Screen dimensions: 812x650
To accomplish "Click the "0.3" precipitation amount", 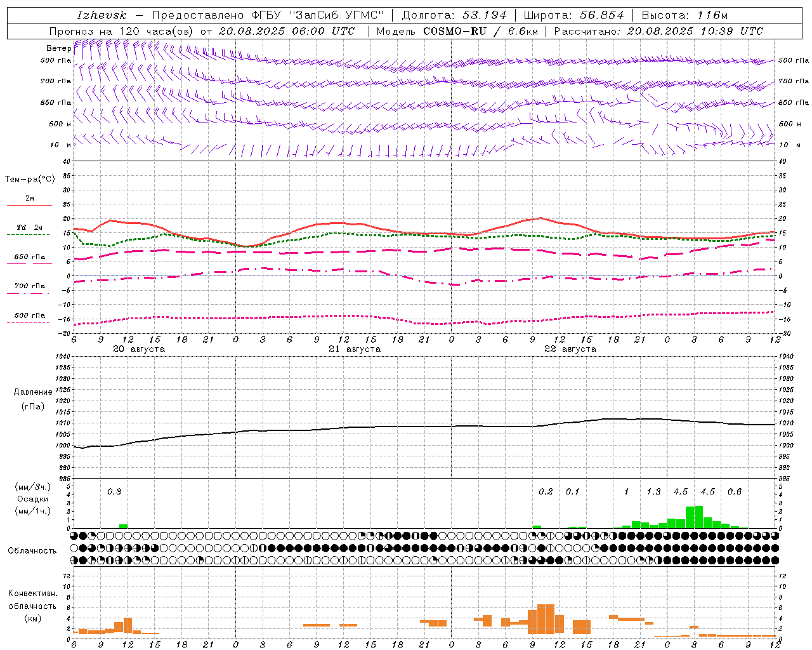I will tap(114, 491).
